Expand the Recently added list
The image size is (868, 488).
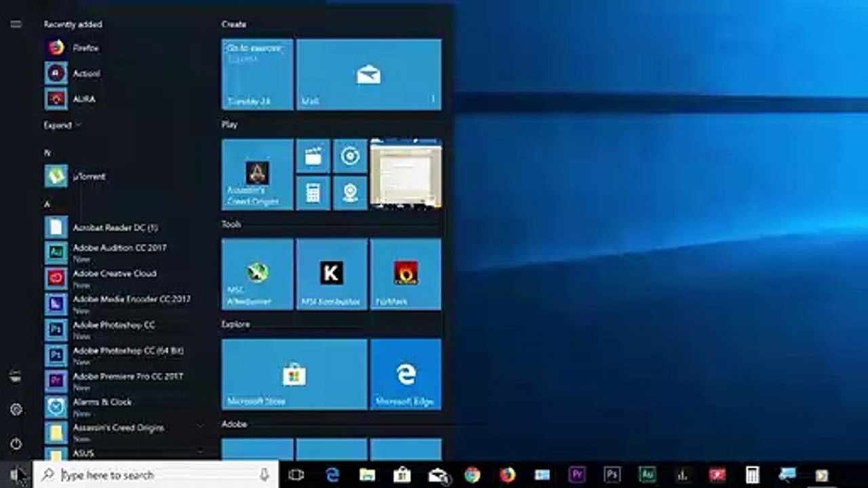point(62,125)
